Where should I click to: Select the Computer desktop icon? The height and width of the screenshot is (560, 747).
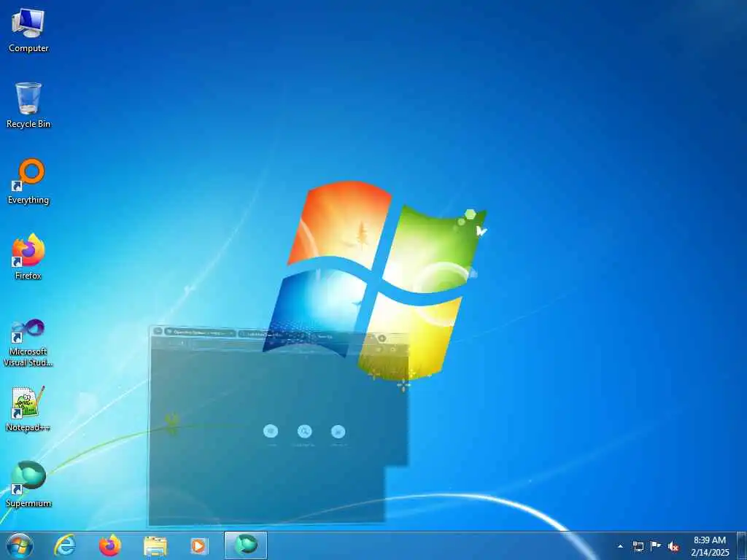pos(28,31)
